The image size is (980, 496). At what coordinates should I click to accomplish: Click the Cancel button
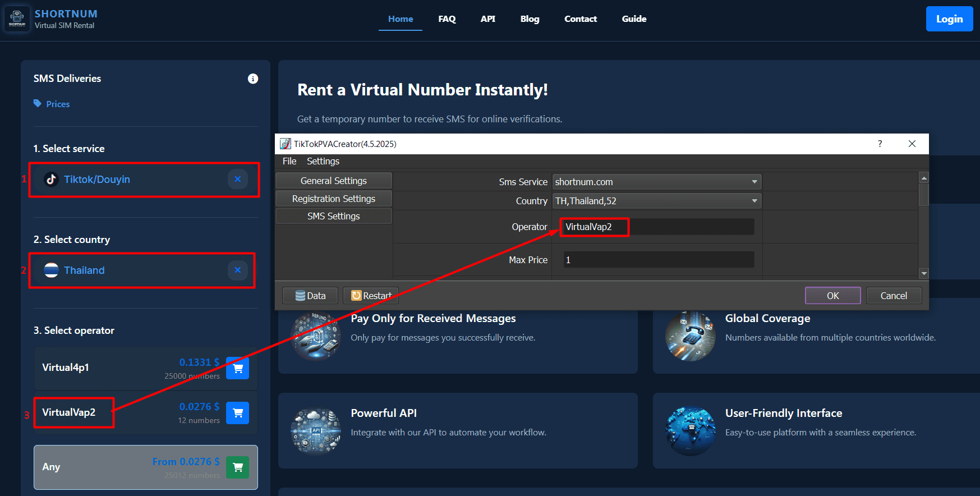(894, 296)
